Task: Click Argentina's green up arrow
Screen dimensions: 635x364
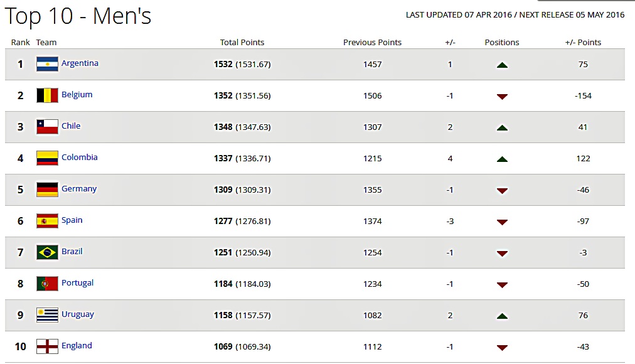Action: pyautogui.click(x=502, y=65)
